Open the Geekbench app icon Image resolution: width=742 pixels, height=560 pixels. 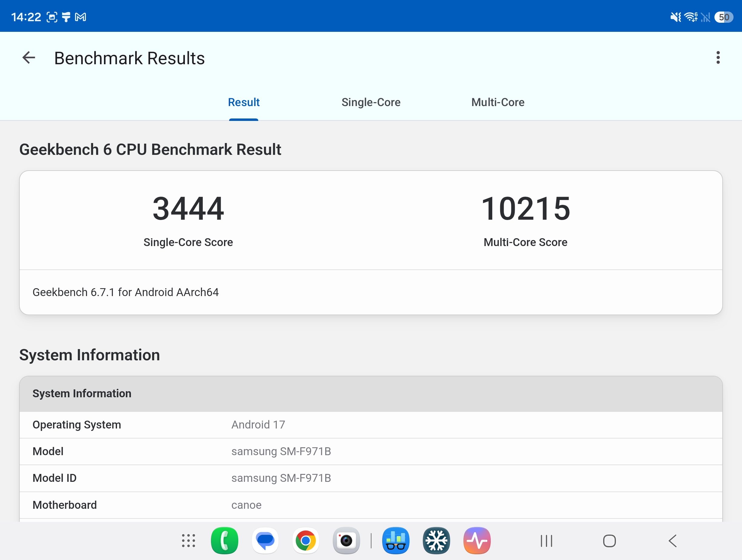pos(396,541)
